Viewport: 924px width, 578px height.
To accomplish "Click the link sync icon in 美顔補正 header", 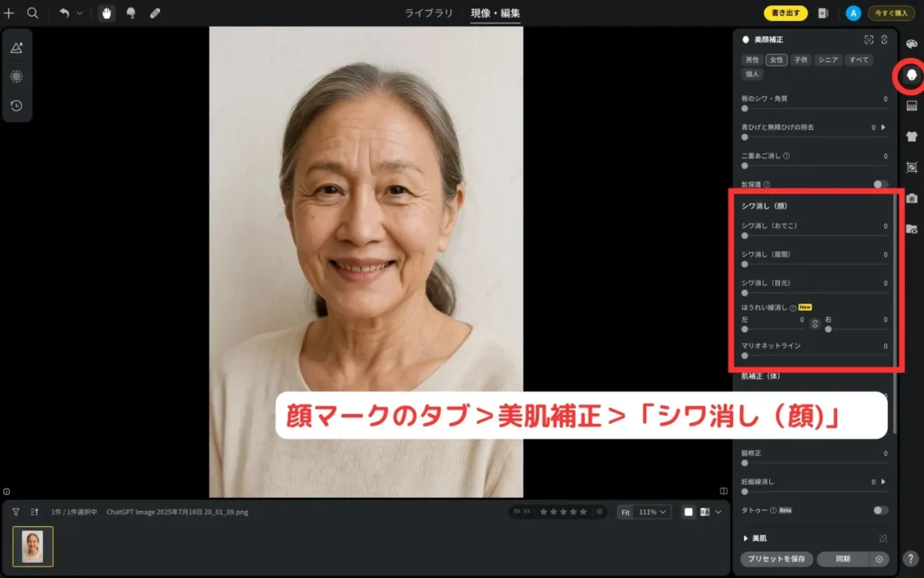I will pos(884,39).
